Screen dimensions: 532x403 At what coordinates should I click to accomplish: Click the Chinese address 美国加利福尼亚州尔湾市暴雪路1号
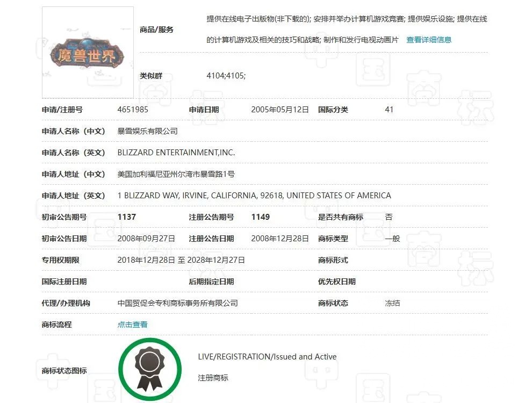pyautogui.click(x=176, y=174)
